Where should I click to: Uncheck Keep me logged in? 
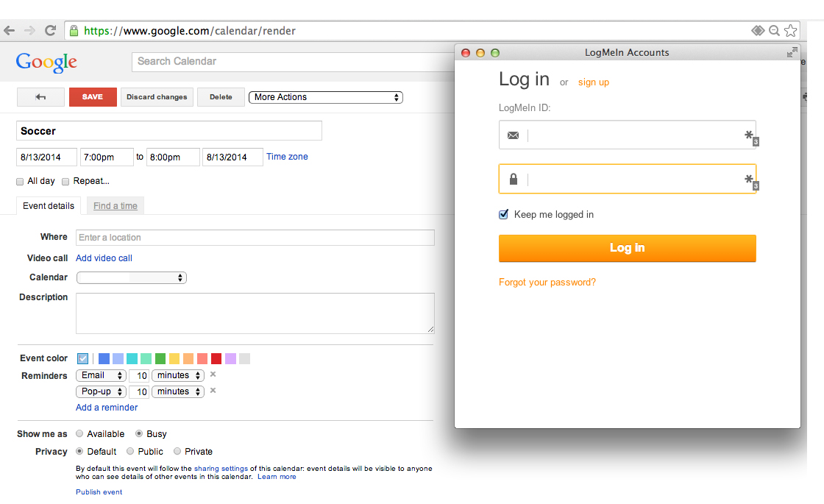click(504, 215)
